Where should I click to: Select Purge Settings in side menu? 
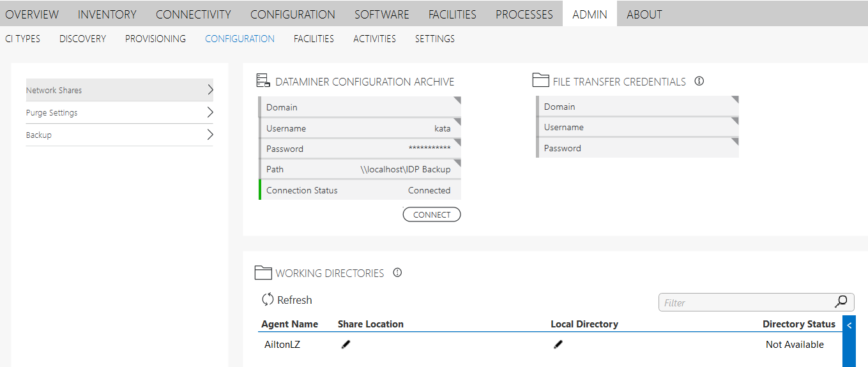(119, 112)
